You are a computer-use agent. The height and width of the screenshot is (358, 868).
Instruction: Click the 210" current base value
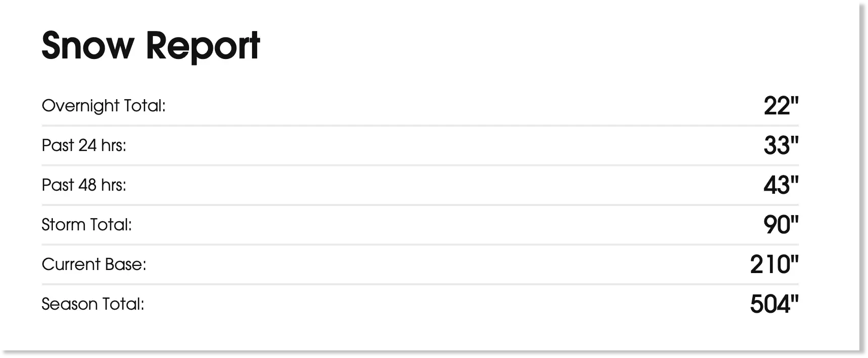(774, 264)
